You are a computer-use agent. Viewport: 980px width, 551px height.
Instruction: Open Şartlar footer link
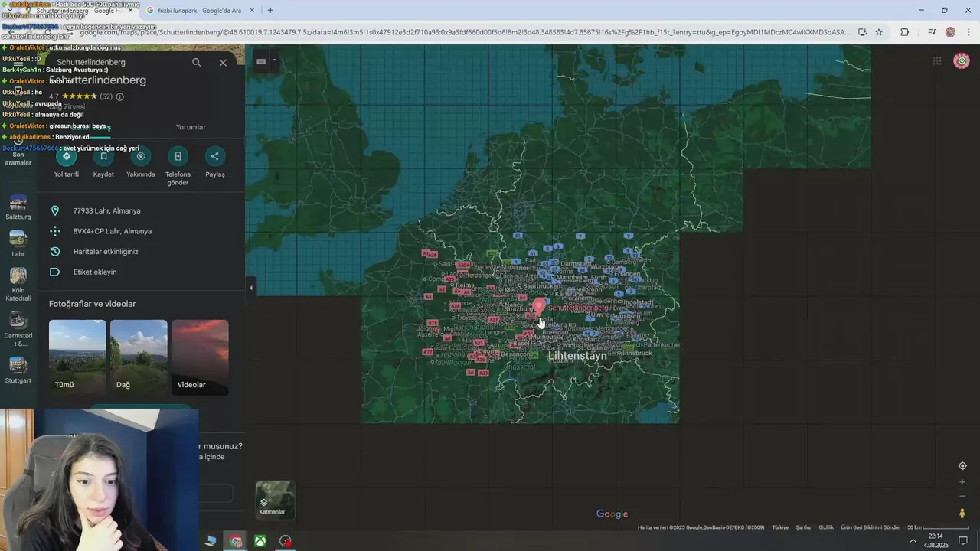coord(803,527)
